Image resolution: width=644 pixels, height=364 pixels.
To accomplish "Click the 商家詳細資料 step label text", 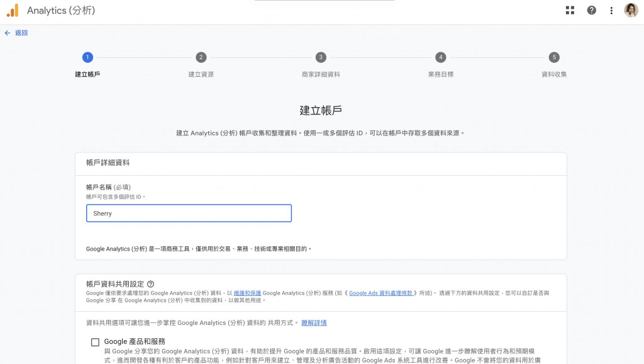I will (x=321, y=74).
